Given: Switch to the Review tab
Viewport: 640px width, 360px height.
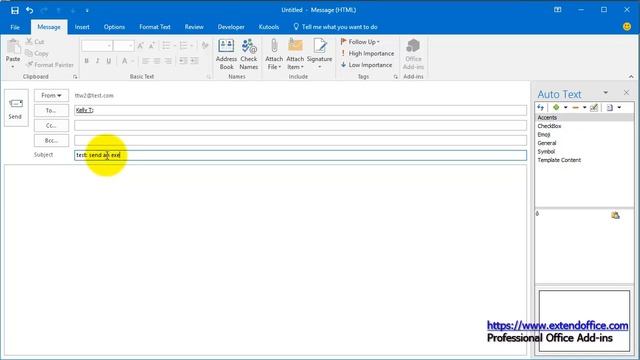Looking at the screenshot, I should pyautogui.click(x=194, y=27).
